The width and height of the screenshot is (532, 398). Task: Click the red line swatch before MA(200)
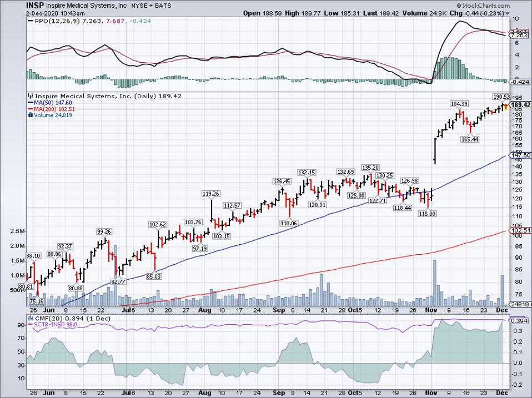30,109
